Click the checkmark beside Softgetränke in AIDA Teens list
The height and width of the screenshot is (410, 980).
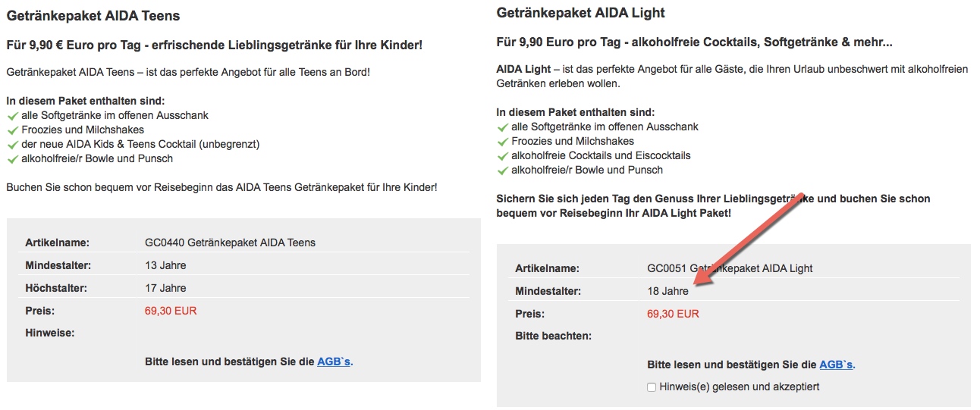click(12, 116)
